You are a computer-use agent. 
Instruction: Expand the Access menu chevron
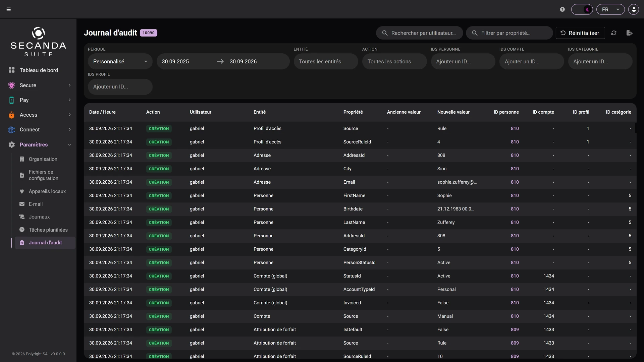click(x=69, y=115)
